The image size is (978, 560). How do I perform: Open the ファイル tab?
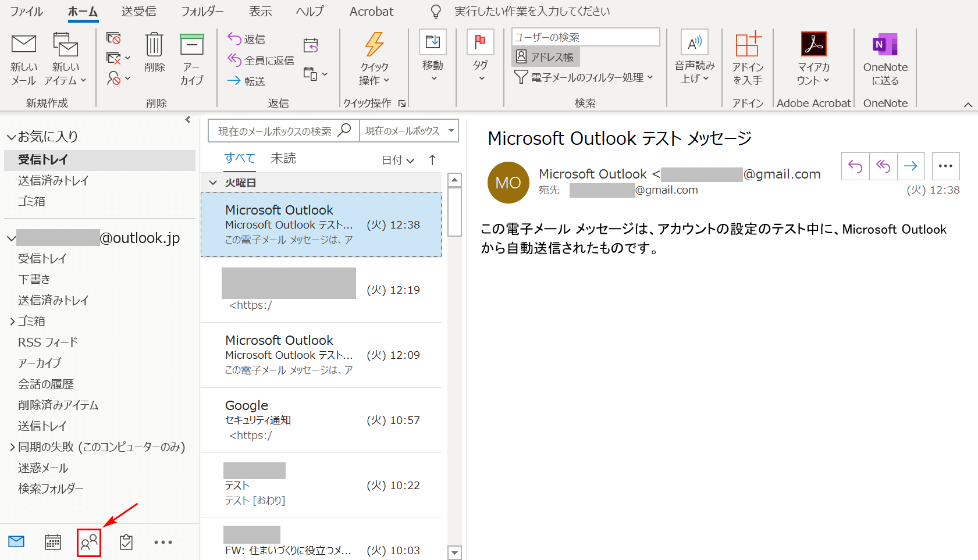click(27, 12)
